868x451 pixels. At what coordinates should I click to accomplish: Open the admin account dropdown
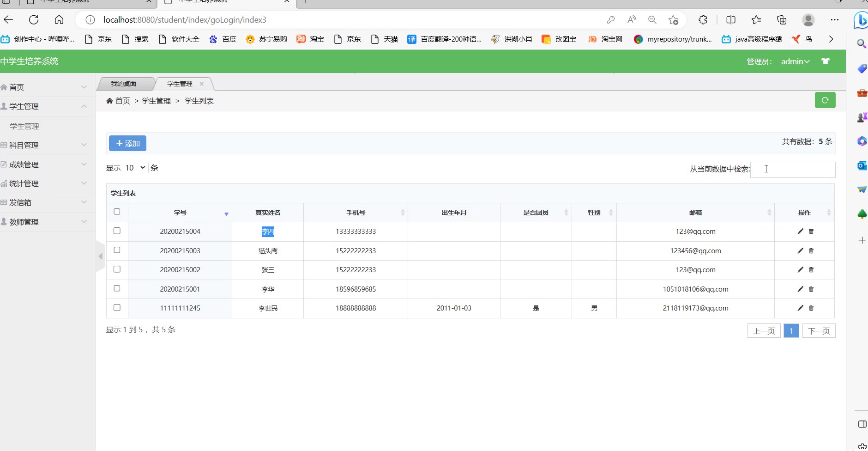pos(795,61)
